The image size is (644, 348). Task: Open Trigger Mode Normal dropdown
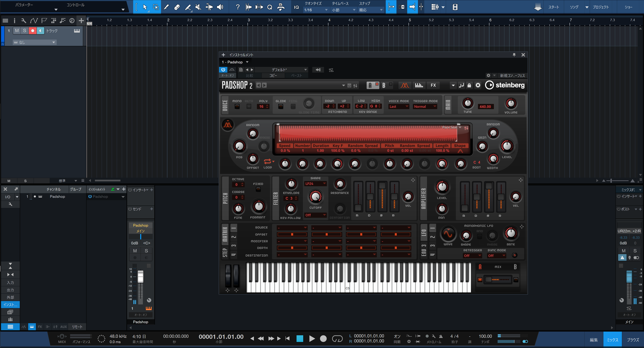coord(425,107)
